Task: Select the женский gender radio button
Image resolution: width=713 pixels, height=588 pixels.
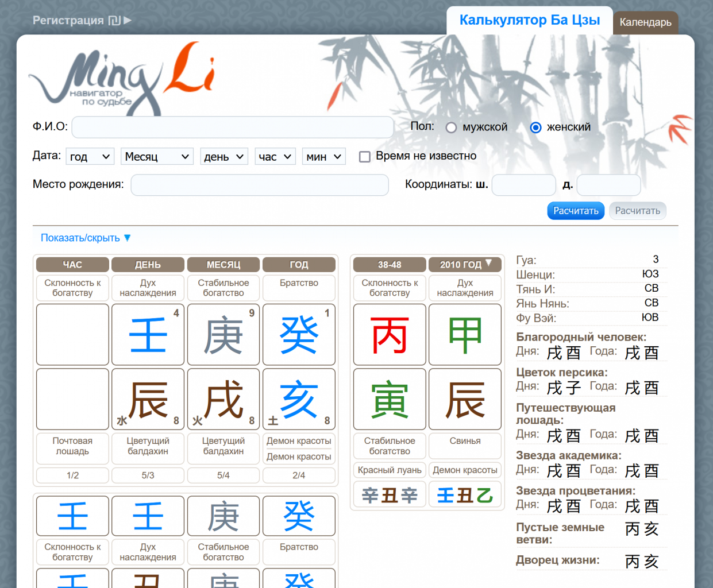Action: click(x=535, y=127)
